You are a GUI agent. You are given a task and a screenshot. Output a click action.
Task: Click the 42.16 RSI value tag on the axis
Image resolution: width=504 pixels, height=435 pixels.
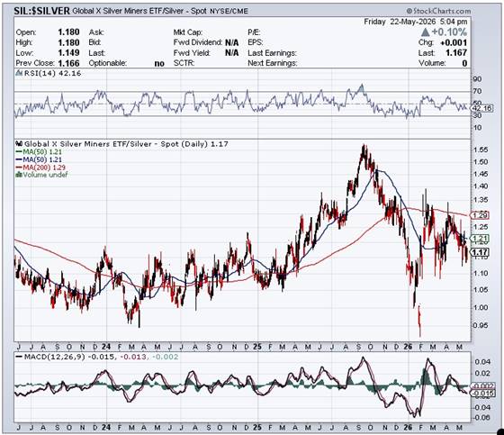click(481, 108)
